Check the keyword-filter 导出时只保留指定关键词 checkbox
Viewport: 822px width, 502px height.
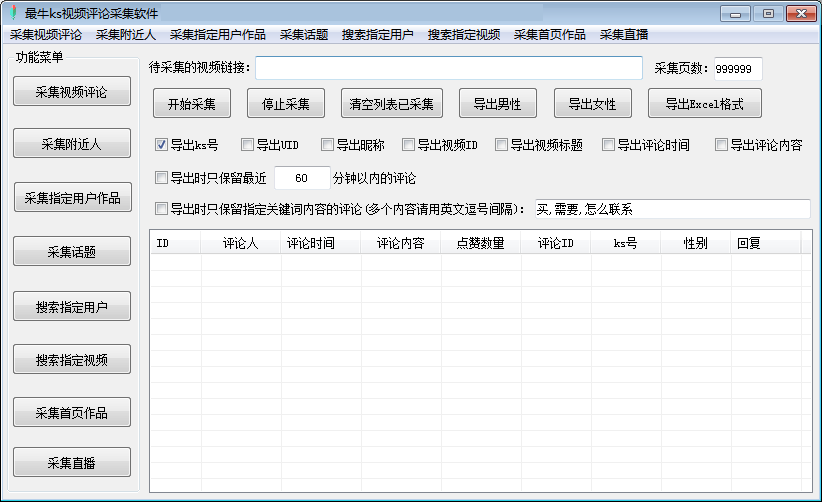tap(161, 209)
